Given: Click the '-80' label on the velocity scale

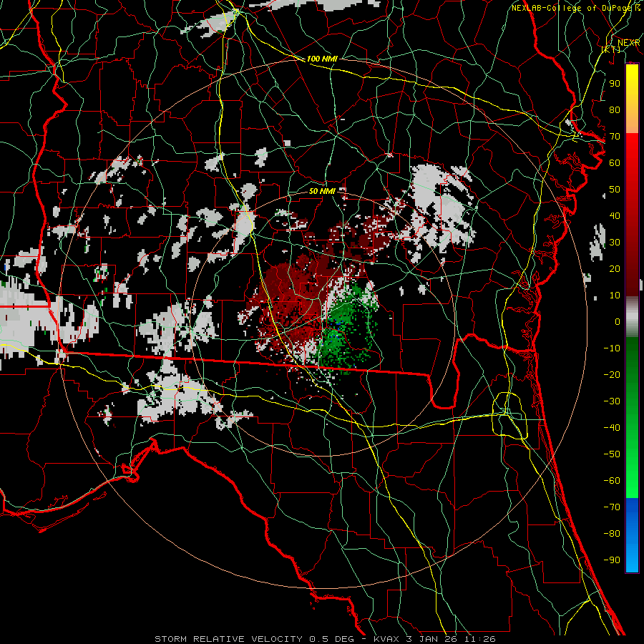Looking at the screenshot, I should coord(612,534).
